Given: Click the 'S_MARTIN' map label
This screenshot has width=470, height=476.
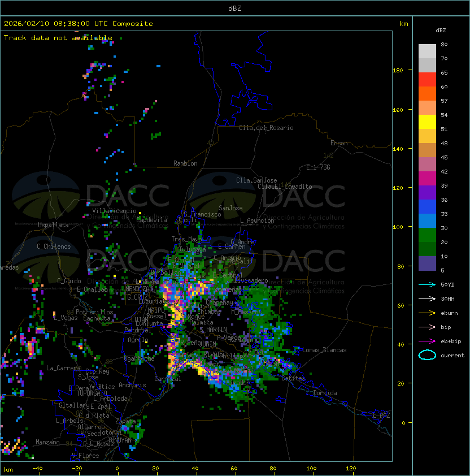Looking at the screenshot, I should tap(214, 330).
